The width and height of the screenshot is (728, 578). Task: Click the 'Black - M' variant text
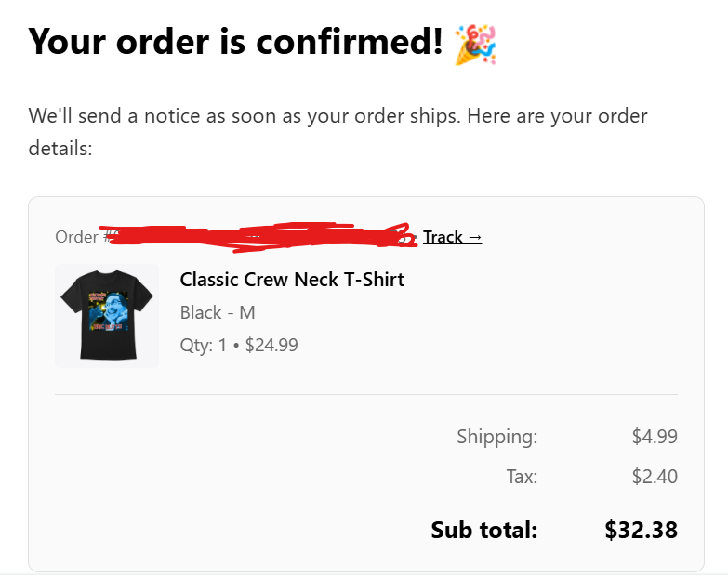click(218, 312)
